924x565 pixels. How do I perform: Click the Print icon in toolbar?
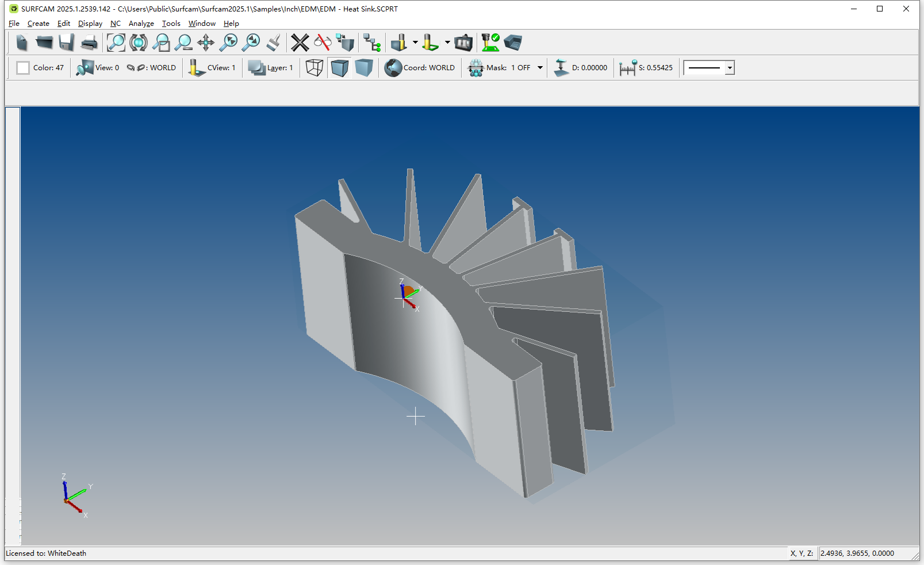(x=89, y=43)
